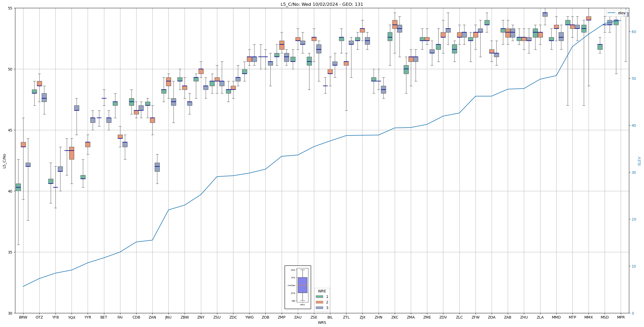644x327 pixels.
Task: Click the blue-gray WRE 3 legend swatch
Action: 319,308
